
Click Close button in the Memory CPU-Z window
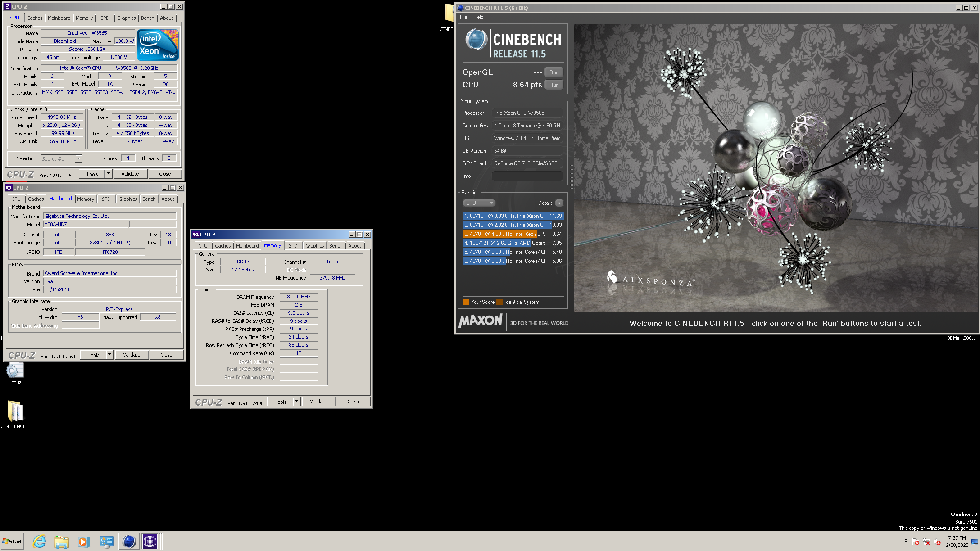tap(353, 402)
